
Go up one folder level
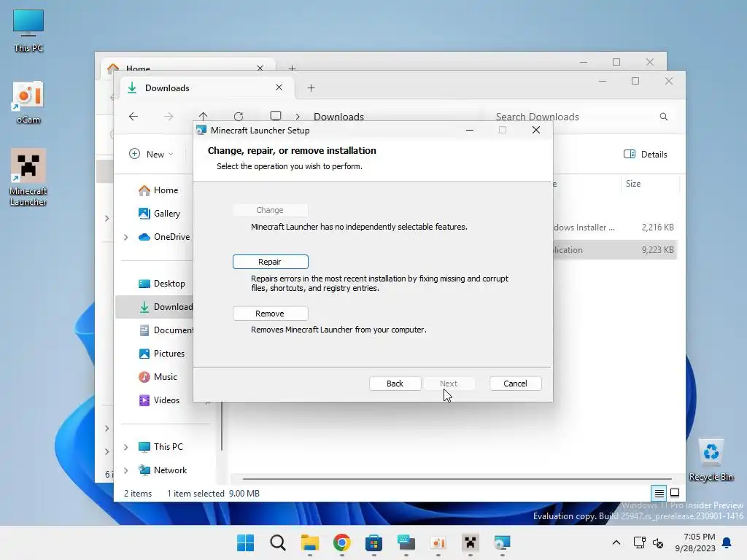point(203,117)
